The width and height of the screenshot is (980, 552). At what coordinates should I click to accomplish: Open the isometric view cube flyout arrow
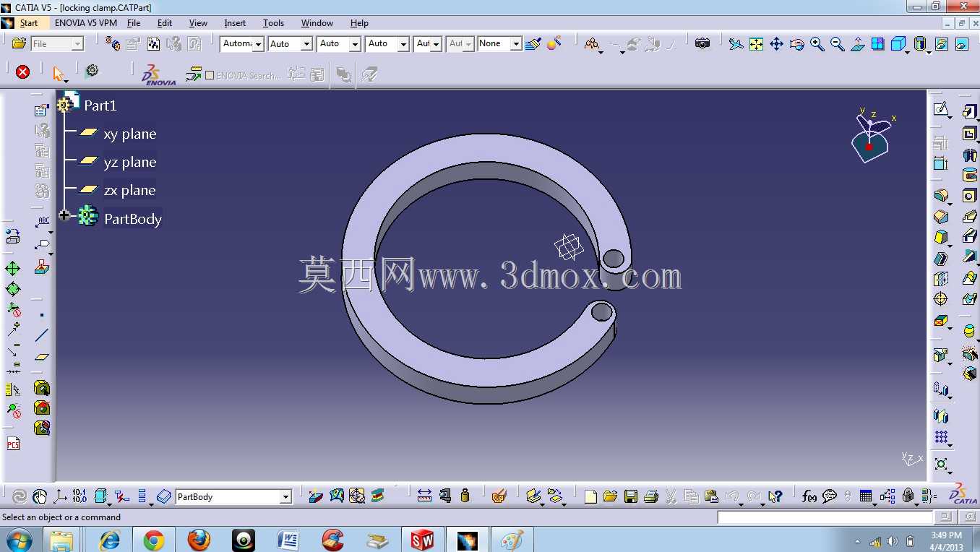908,52
